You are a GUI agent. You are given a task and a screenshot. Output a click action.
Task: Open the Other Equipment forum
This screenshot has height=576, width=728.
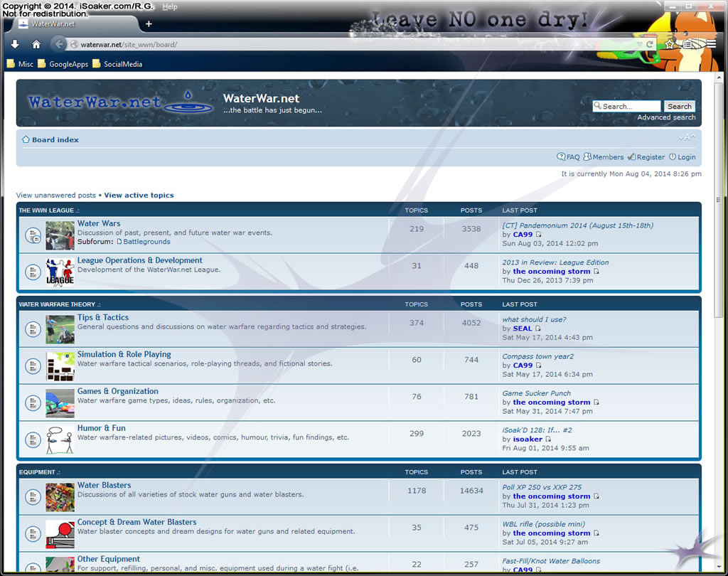(x=108, y=559)
